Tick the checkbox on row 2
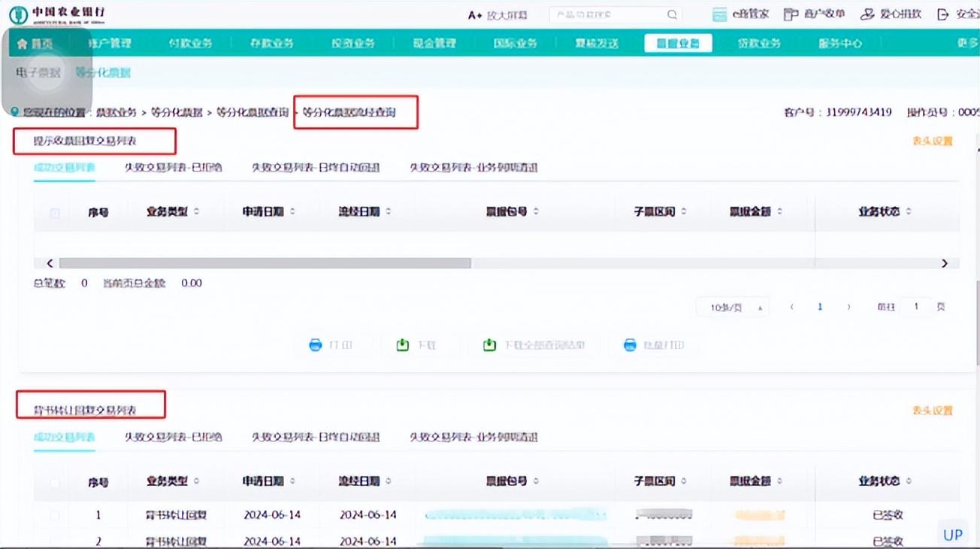This screenshot has width=980, height=549. pos(53,541)
